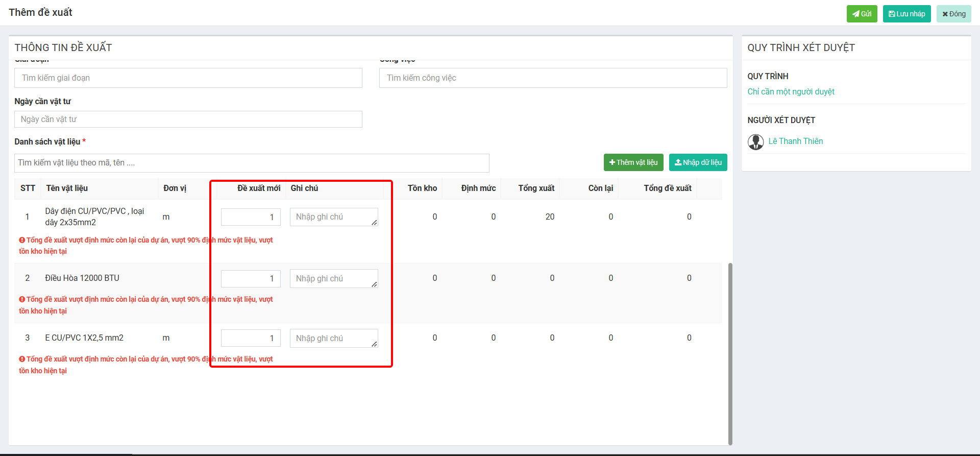
Task: Open the Chỉ cần một người duyệt link
Action: coord(791,92)
